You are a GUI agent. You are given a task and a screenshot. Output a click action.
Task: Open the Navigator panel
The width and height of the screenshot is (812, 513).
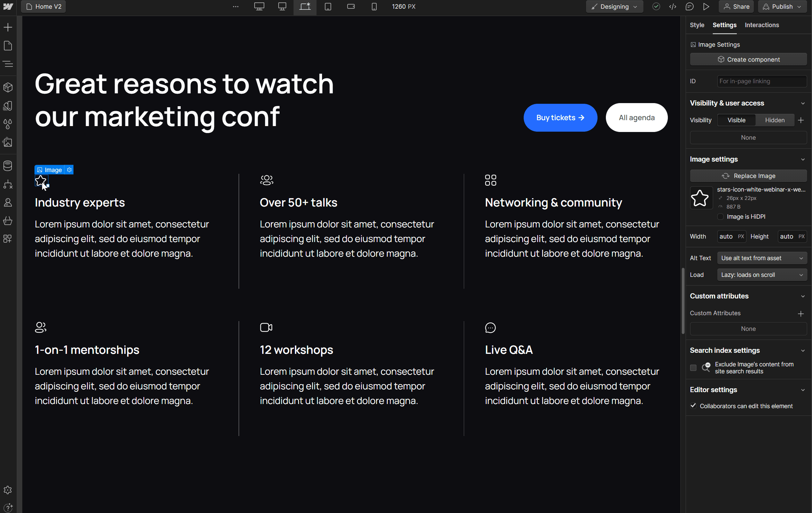(x=8, y=64)
